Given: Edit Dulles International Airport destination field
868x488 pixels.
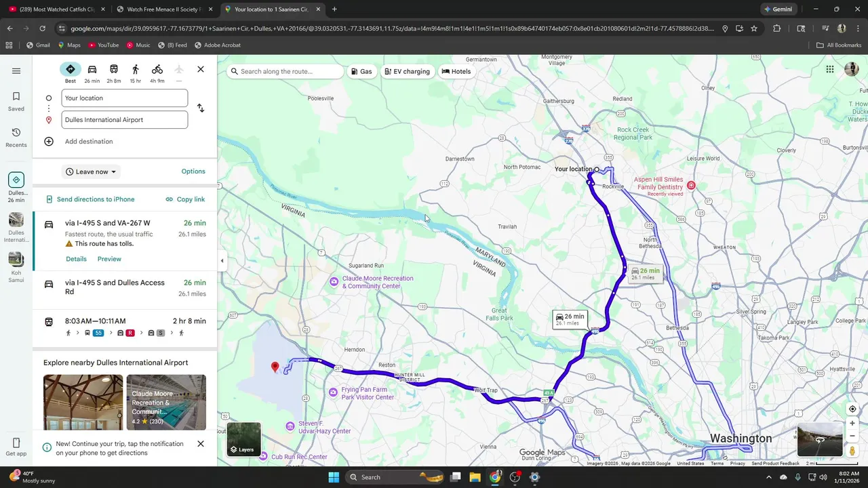Looking at the screenshot, I should coord(124,120).
